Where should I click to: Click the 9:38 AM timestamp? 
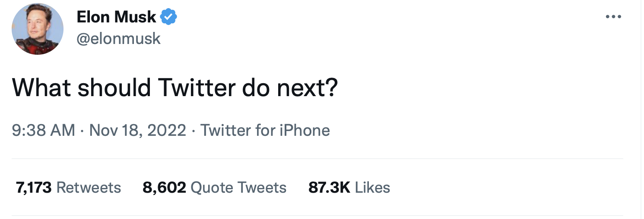43,130
